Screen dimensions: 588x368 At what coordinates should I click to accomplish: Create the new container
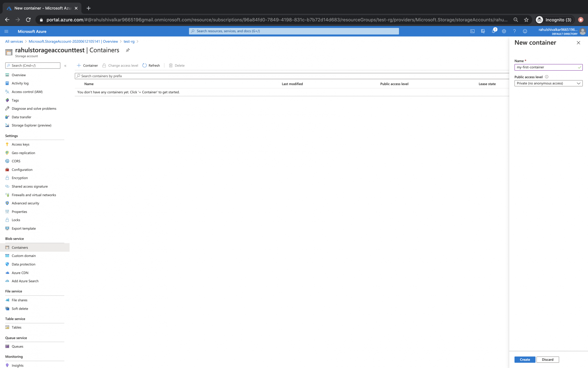tap(524, 359)
